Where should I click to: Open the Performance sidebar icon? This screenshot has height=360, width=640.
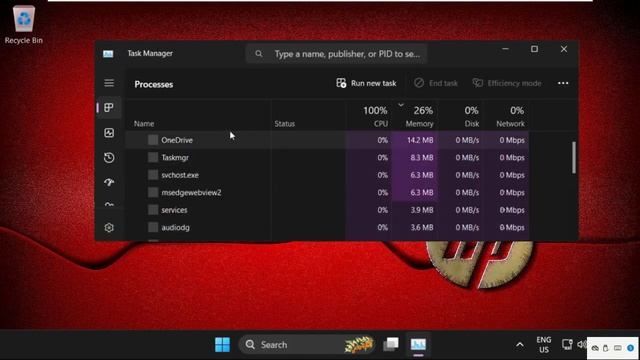point(109,133)
